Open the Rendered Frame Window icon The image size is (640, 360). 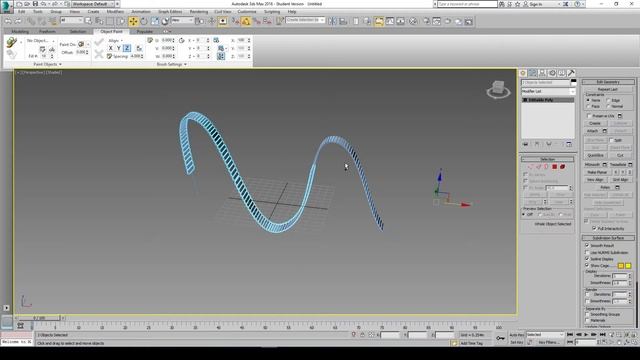436,21
